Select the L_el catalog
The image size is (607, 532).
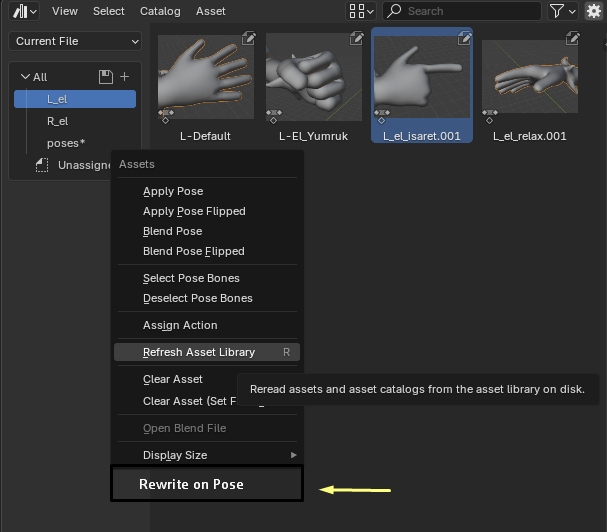[75, 99]
